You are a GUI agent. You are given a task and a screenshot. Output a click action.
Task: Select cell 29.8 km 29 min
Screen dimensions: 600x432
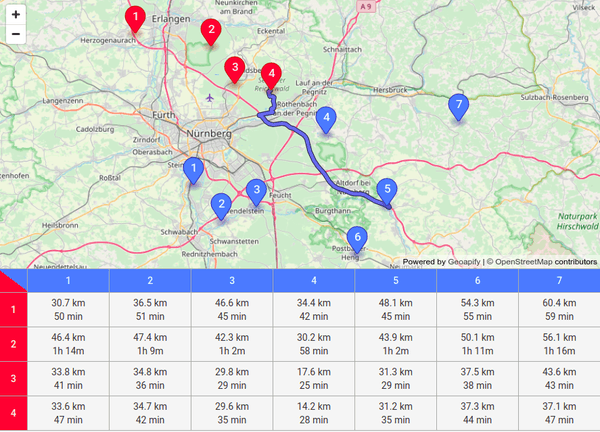232,378
